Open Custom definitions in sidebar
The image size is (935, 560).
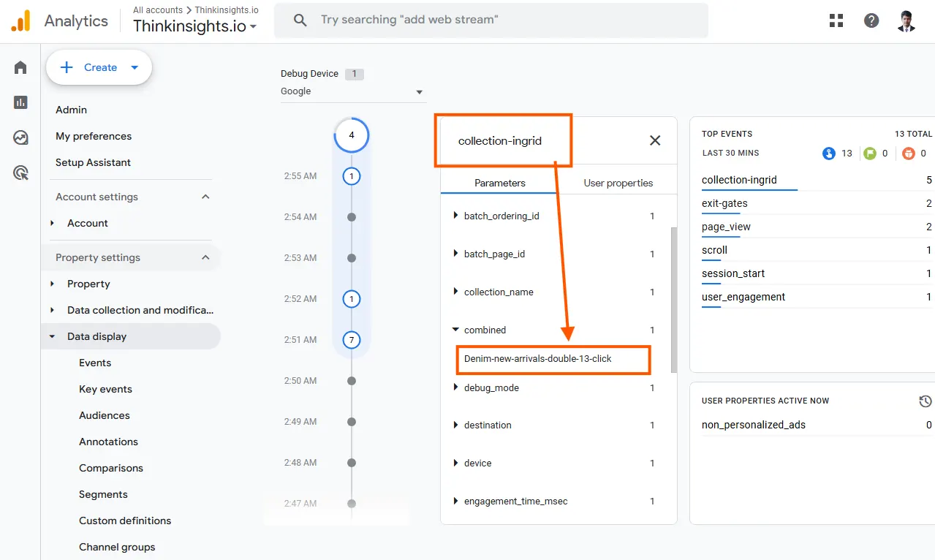click(125, 521)
